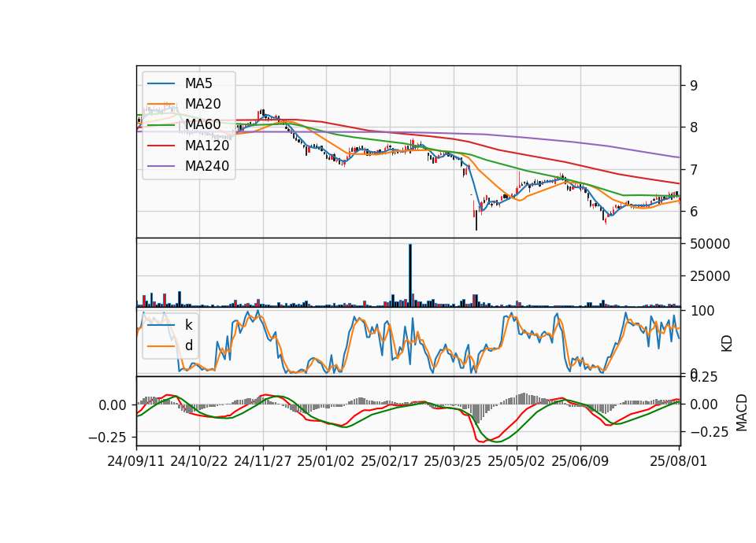Click the price axis value 9
The image size is (756, 543).
694,86
